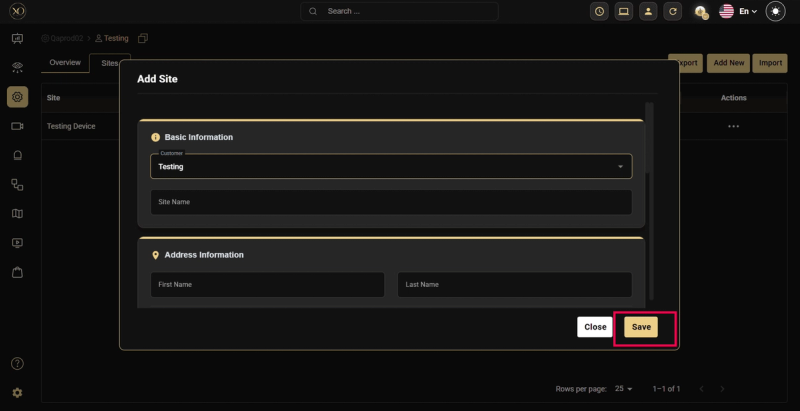Open the map icon in sidebar

coord(17,214)
